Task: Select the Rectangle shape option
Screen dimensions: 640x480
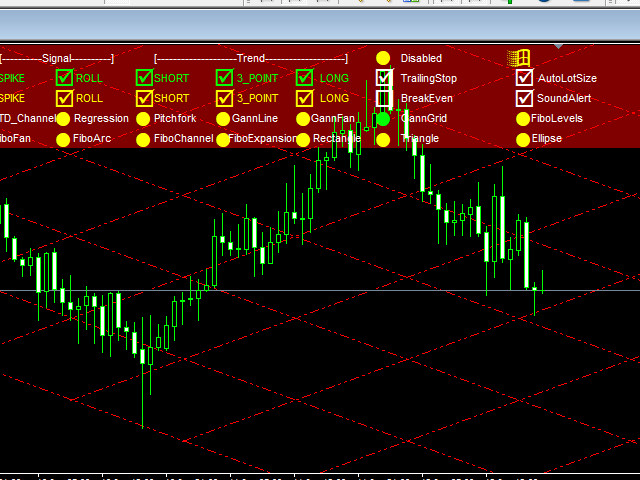Action: [303, 140]
